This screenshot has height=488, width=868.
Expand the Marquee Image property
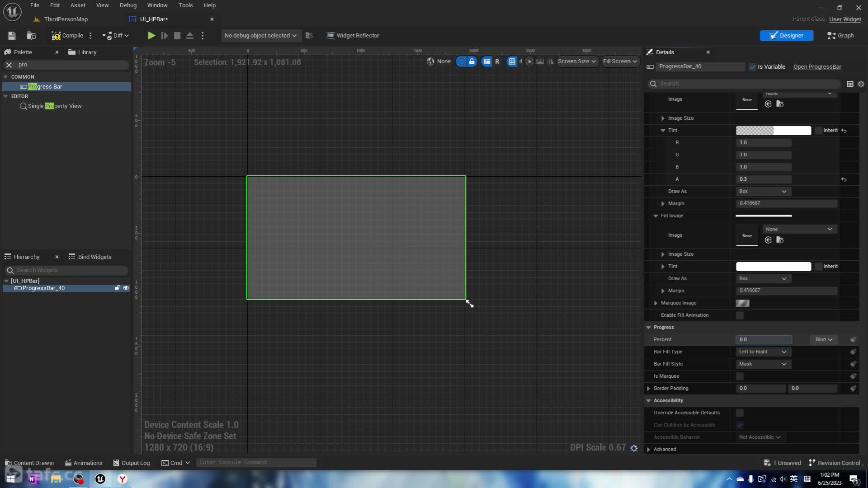pyautogui.click(x=656, y=303)
